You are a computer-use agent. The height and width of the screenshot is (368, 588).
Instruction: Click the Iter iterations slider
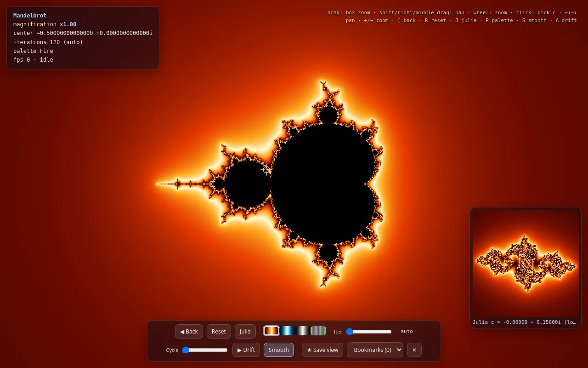point(369,331)
